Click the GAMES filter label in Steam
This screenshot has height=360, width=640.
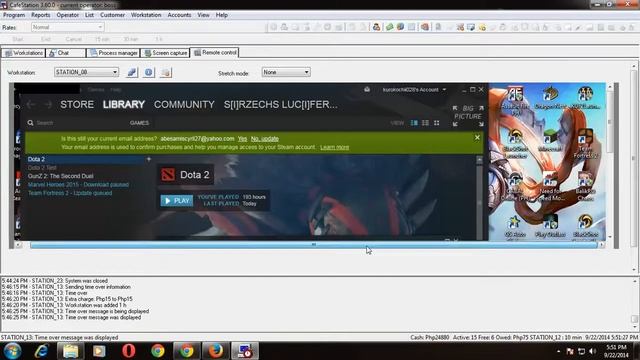coord(139,123)
